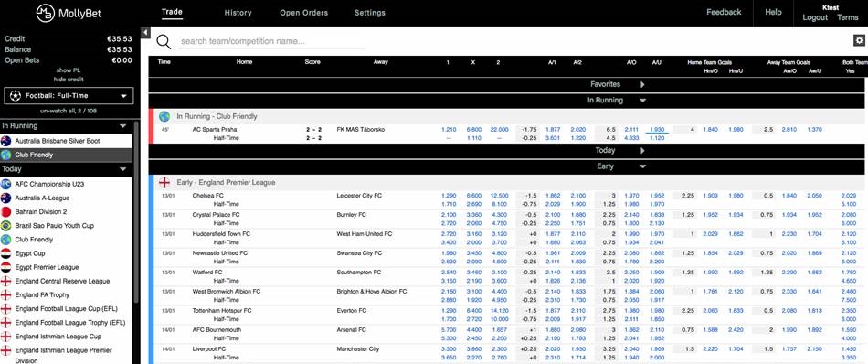The height and width of the screenshot is (364, 868).
Task: Click Chelsea FC home odds 1.290
Action: coord(448,196)
